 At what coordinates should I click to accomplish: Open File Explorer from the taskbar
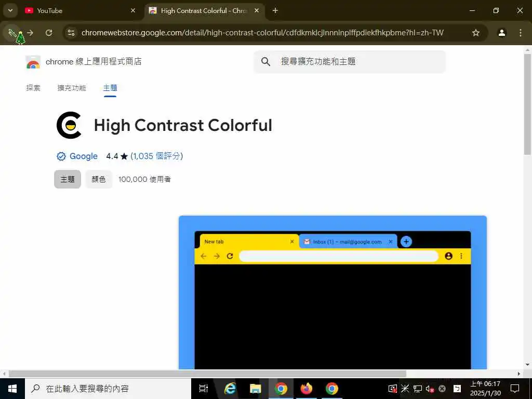(x=255, y=389)
